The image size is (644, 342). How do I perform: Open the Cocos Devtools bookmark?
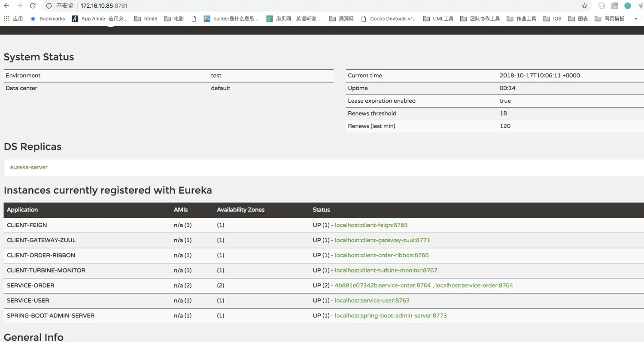[x=389, y=18]
